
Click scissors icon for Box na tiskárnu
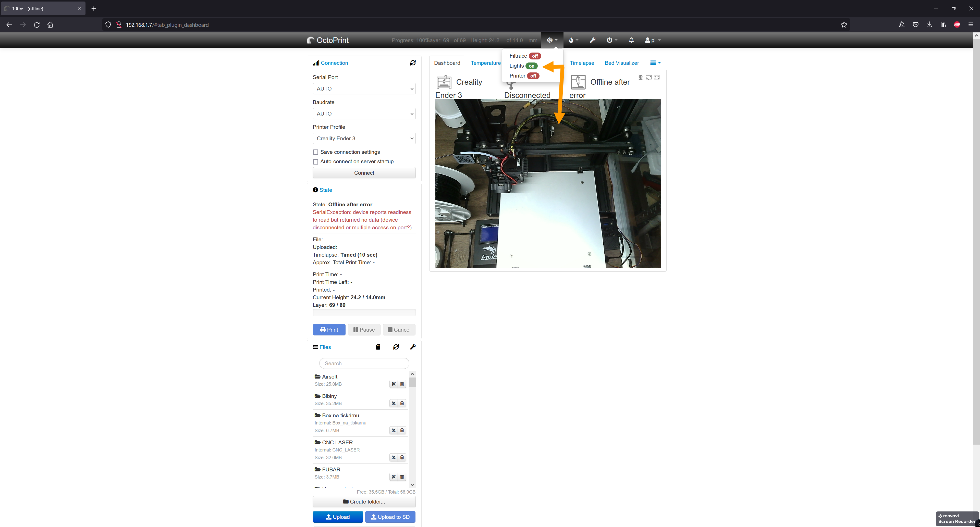(394, 430)
